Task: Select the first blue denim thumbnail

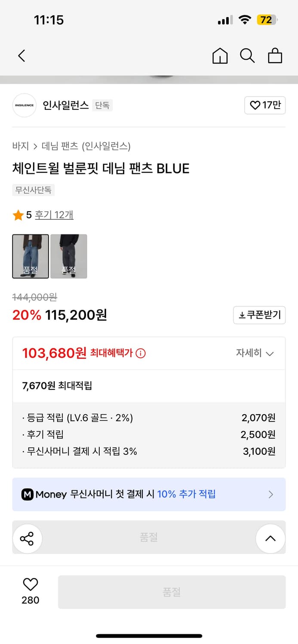Action: coord(30,256)
